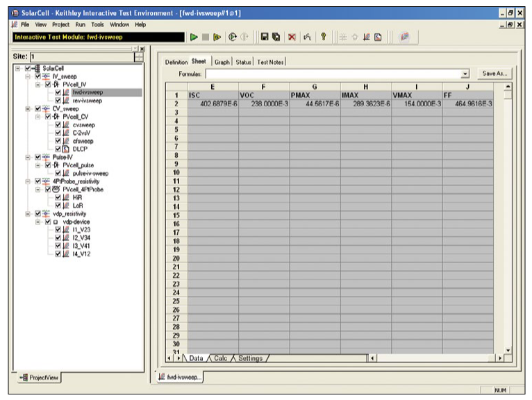The width and height of the screenshot is (532, 400).
Task: Uncheck the rev-ivsweep test checkbox
Action: click(58, 101)
